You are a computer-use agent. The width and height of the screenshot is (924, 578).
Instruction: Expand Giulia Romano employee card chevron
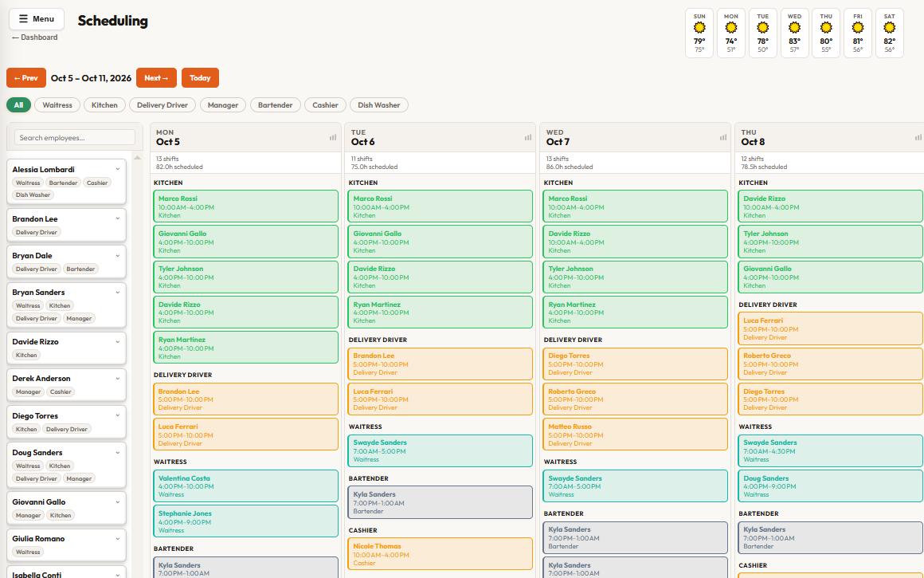click(x=117, y=538)
